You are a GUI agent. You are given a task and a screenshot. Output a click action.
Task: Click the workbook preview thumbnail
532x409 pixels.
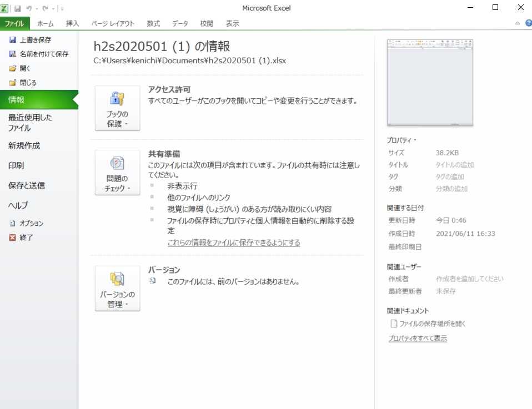pyautogui.click(x=429, y=83)
